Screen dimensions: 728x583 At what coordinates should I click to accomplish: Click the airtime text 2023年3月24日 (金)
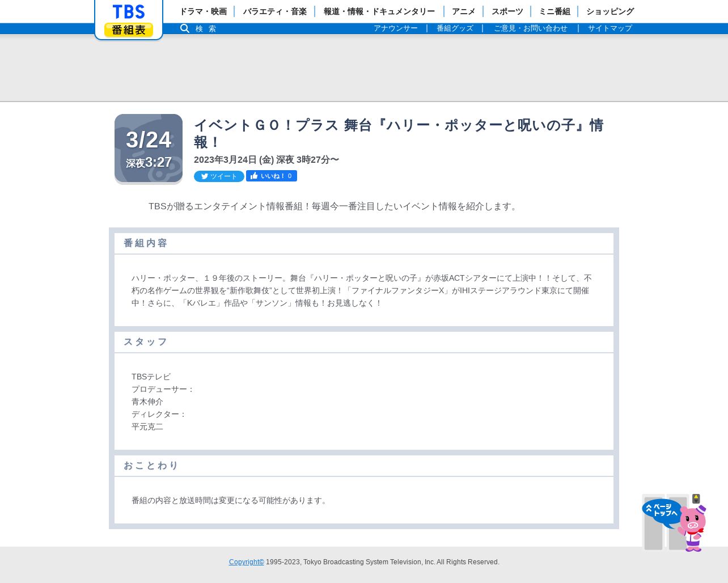(266, 160)
